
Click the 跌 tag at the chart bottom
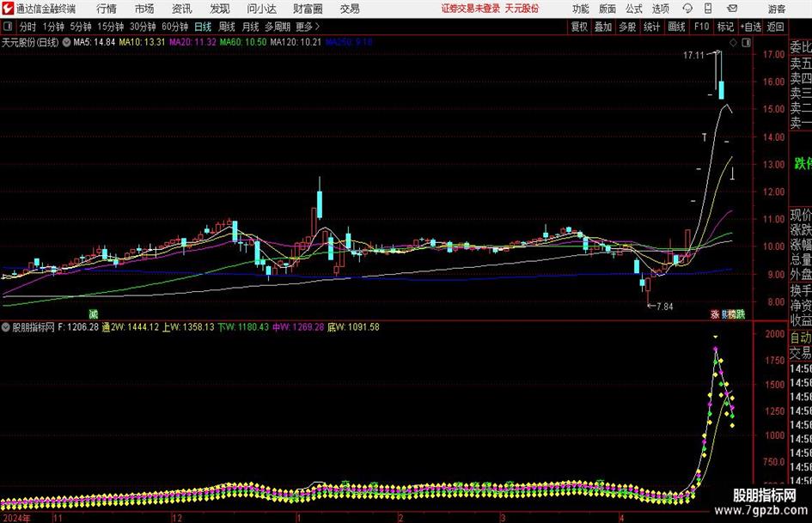[741, 313]
